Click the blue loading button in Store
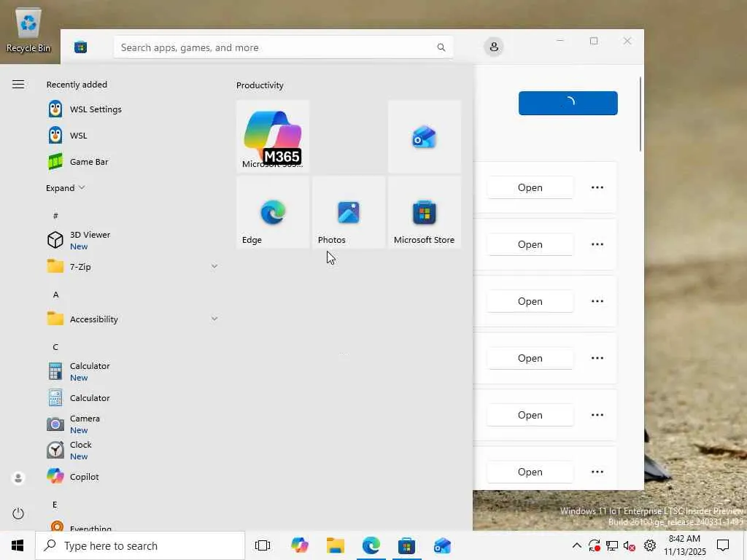747x560 pixels. tap(568, 103)
